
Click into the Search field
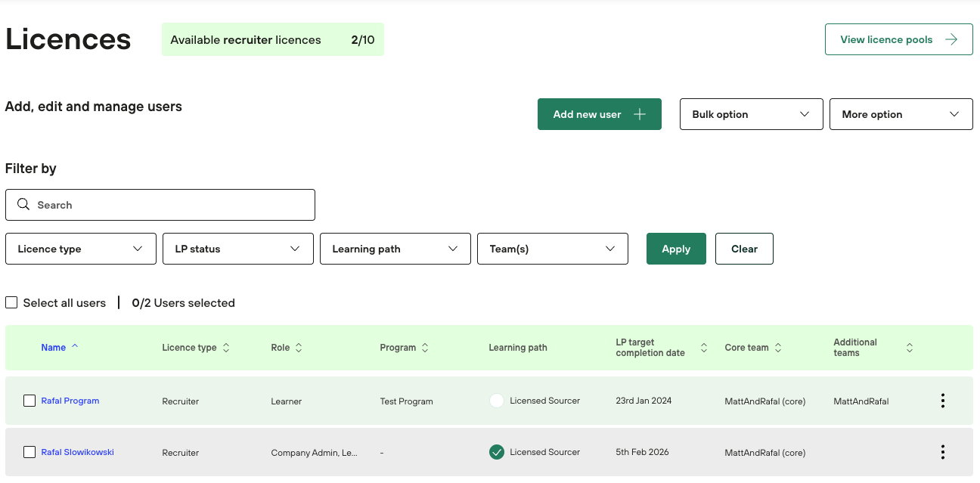160,205
